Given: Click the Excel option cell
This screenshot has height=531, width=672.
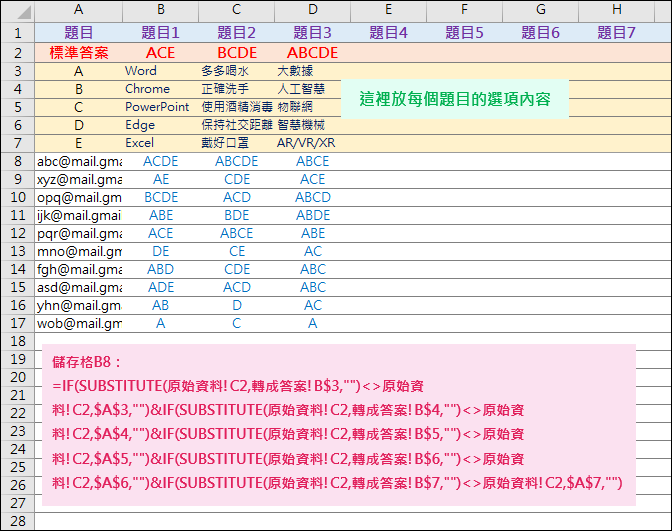Looking at the screenshot, I should coord(161,143).
